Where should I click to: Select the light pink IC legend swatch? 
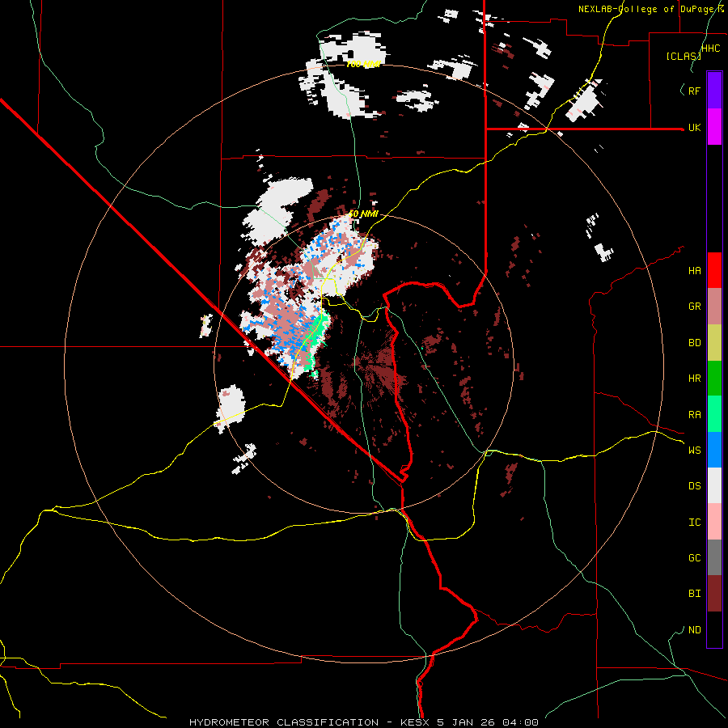click(x=714, y=522)
